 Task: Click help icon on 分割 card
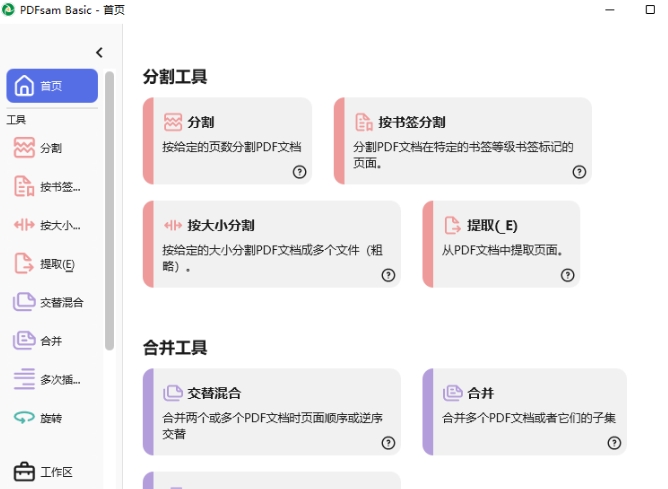[299, 172]
